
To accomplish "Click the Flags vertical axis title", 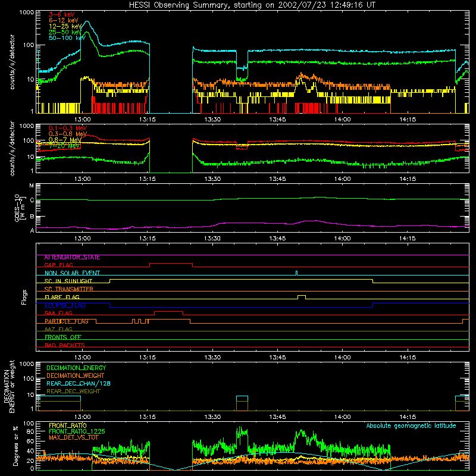I will tap(24, 297).
